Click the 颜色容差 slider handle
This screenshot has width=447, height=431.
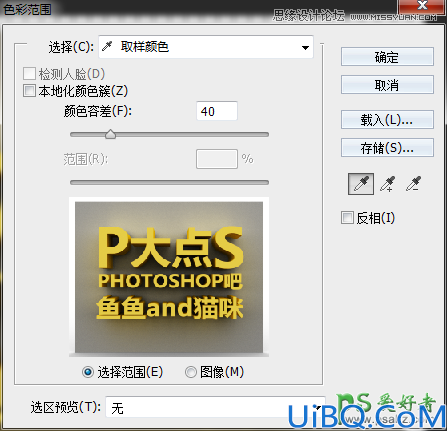click(x=110, y=134)
